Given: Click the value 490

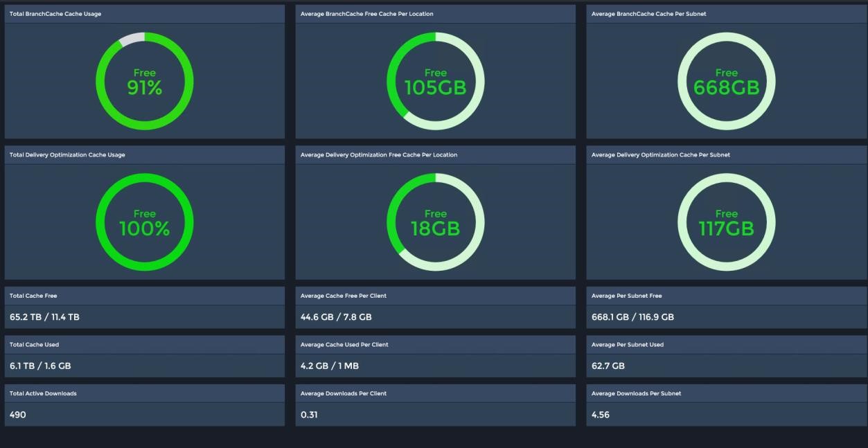Looking at the screenshot, I should pos(18,415).
